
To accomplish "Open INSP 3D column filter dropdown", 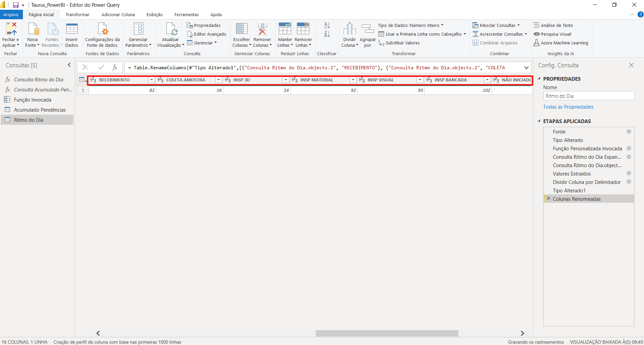I will [x=286, y=80].
